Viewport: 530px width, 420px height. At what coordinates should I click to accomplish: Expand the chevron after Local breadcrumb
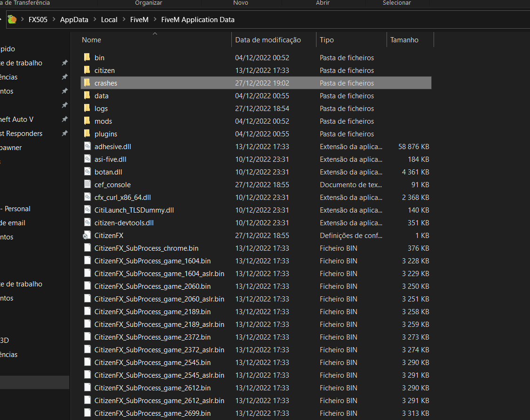(124, 19)
